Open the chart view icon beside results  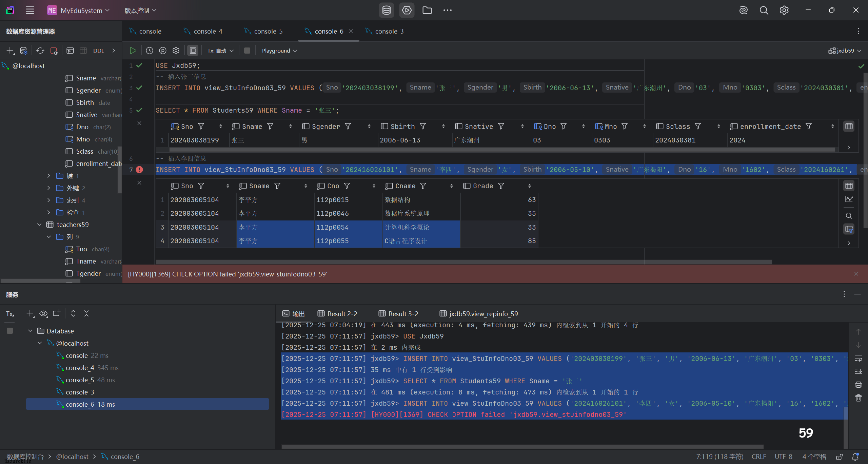tap(849, 199)
